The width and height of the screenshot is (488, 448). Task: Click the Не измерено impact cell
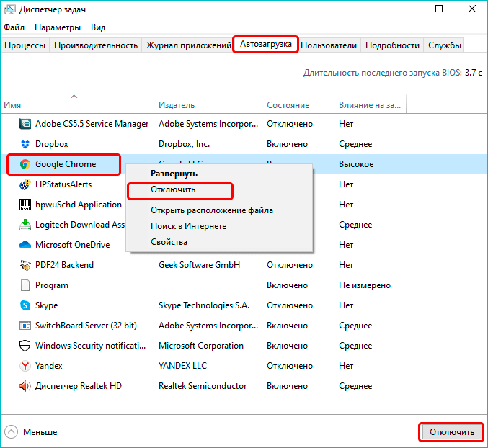365,285
